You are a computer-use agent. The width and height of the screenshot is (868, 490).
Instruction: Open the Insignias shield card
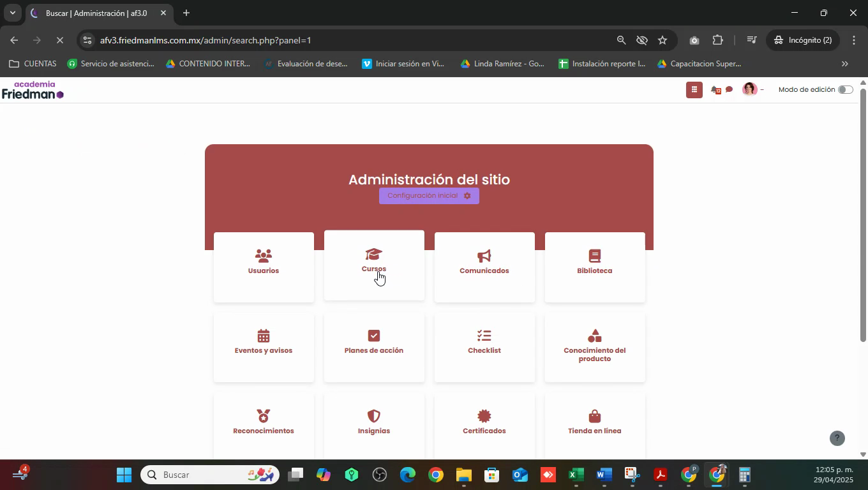374,426
